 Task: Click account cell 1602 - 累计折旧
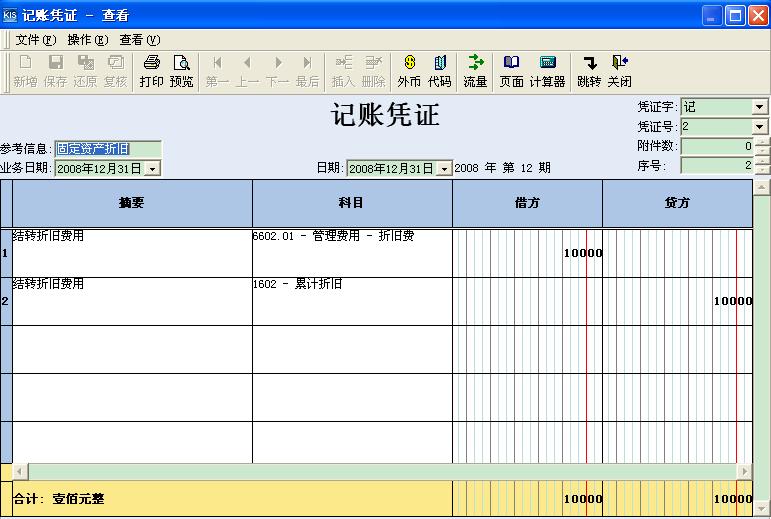tap(352, 301)
